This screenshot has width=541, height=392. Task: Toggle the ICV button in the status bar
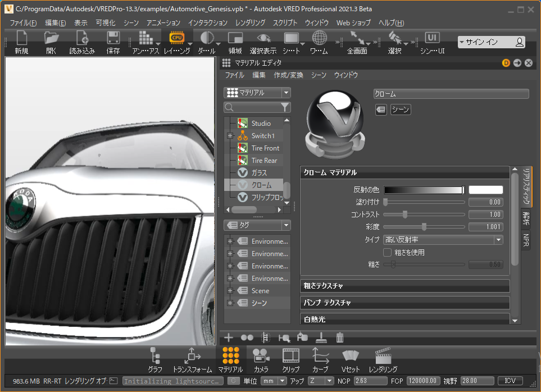pos(510,381)
